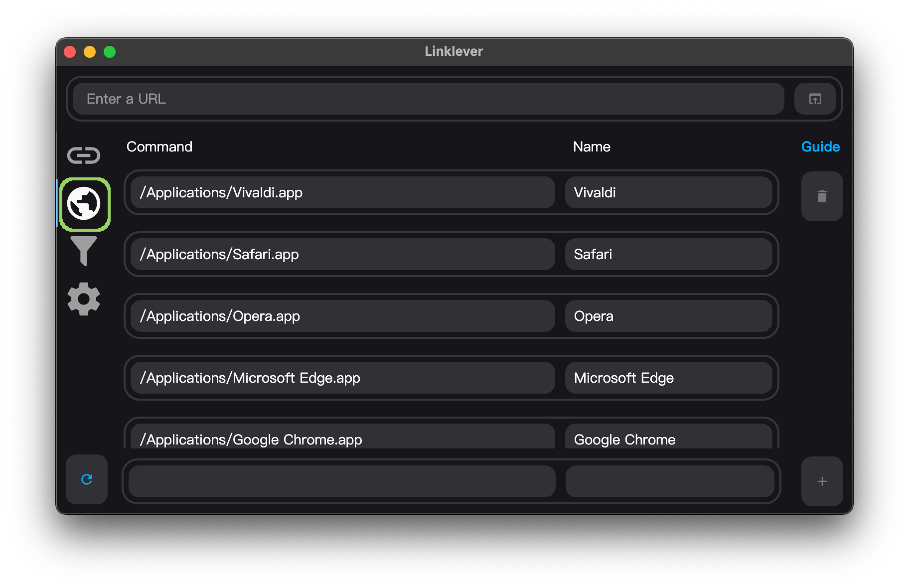This screenshot has width=909, height=588.
Task: Open Settings via the gear icon
Action: pyautogui.click(x=84, y=299)
